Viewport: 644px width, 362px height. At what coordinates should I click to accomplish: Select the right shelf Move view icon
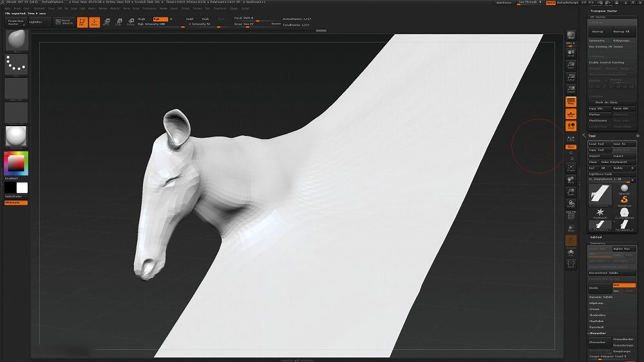pos(571,180)
